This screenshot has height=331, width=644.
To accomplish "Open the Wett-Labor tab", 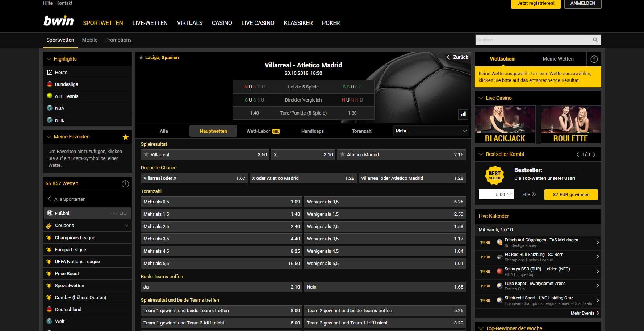I will [263, 131].
